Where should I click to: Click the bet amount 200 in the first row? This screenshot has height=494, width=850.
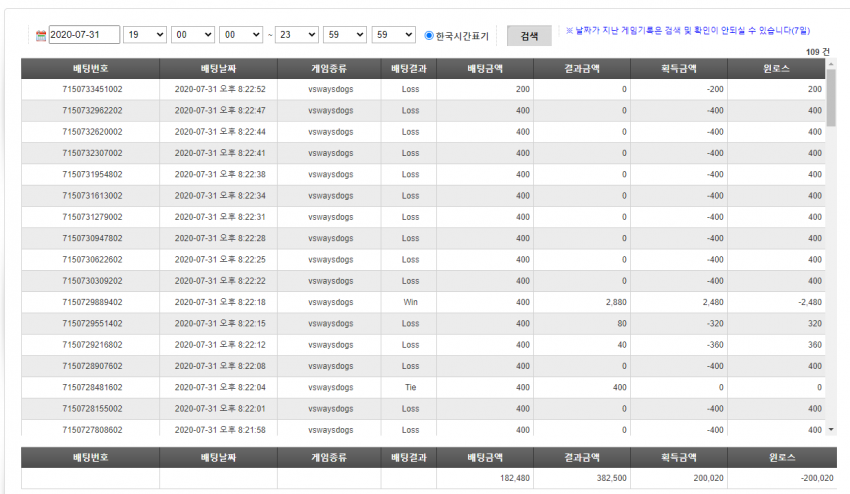pos(523,89)
